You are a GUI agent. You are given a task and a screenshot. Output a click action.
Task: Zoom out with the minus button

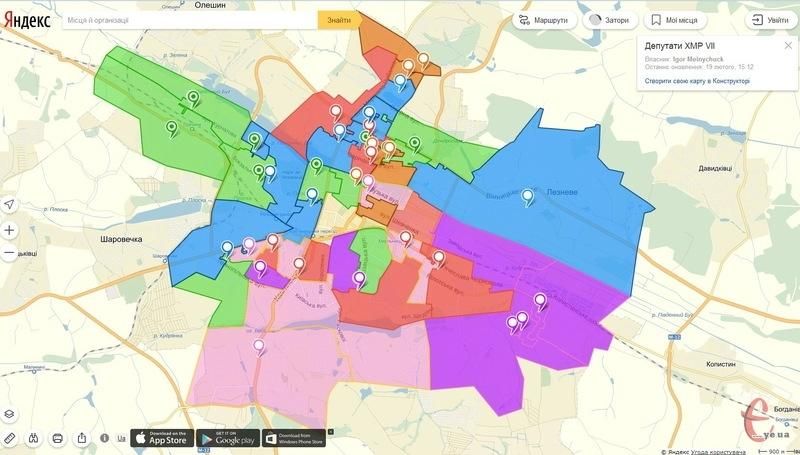click(9, 254)
